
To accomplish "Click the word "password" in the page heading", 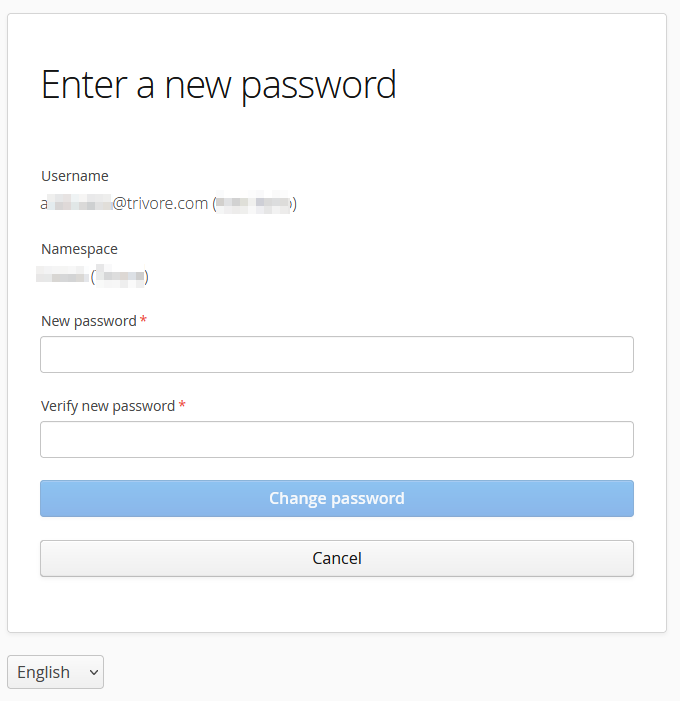I will coord(319,85).
